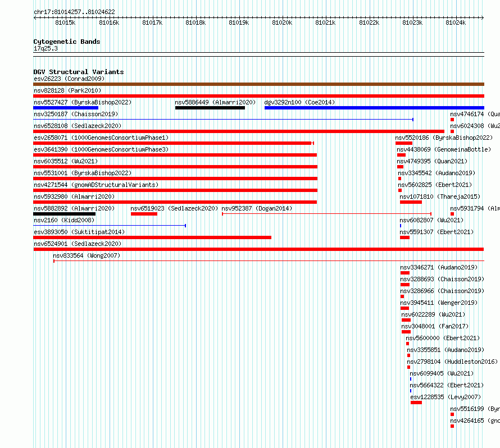Viewport: 500px width, 448px height.
Task: Click the nsv4264165 variant label
Action: coord(475,420)
